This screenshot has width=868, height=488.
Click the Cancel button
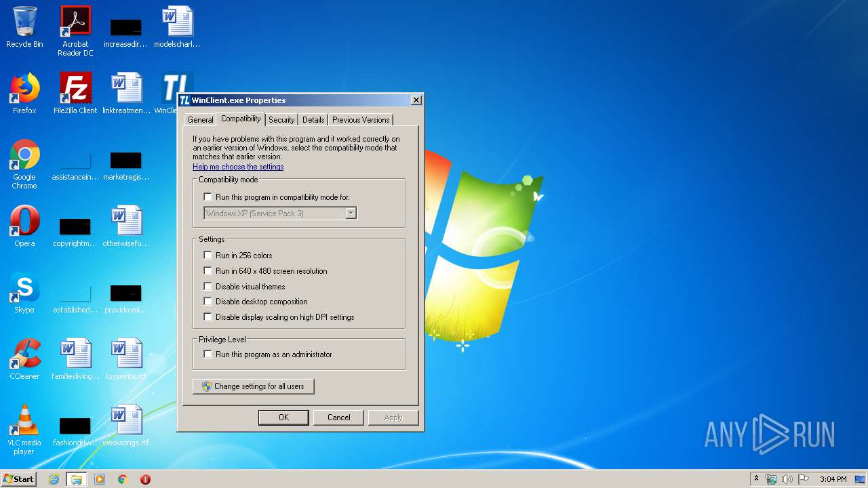[x=338, y=418]
